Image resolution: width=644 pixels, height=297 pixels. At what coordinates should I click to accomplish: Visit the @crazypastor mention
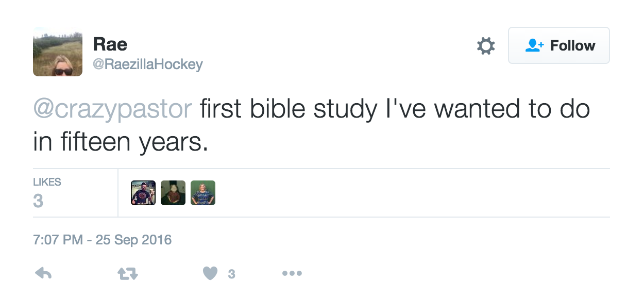tap(113, 109)
